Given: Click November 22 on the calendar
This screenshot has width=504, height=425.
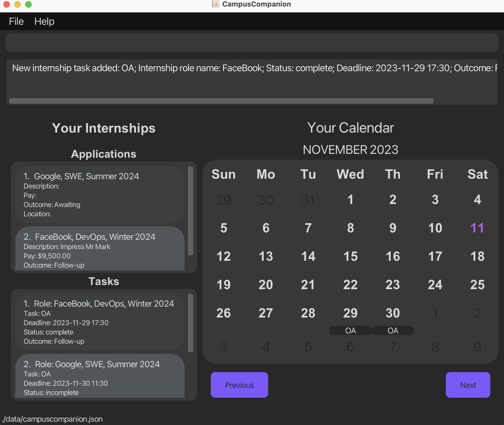Looking at the screenshot, I should pyautogui.click(x=350, y=285).
